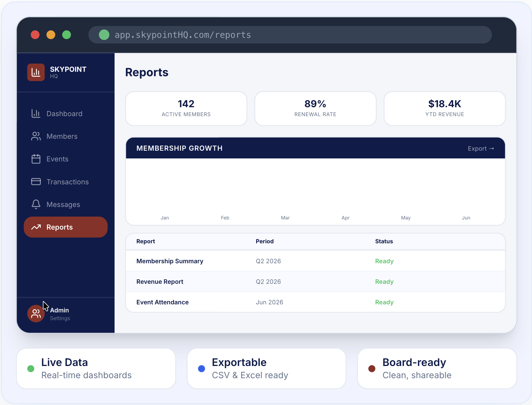Open Admin Settings link
The width and height of the screenshot is (532, 405).
(60, 318)
